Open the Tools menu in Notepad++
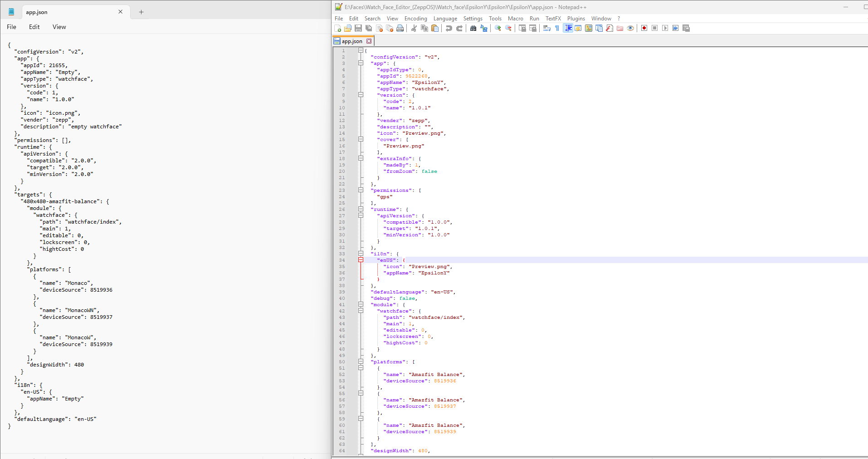 tap(495, 19)
